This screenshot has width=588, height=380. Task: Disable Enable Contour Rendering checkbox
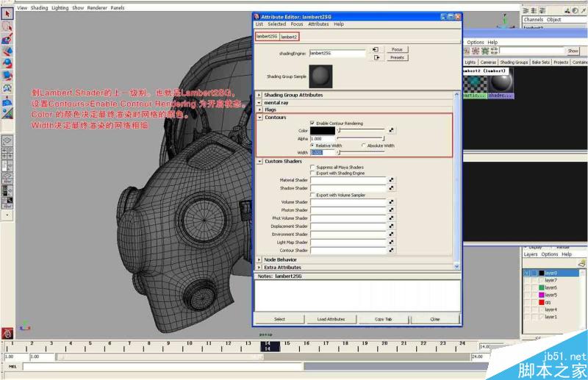(x=312, y=123)
